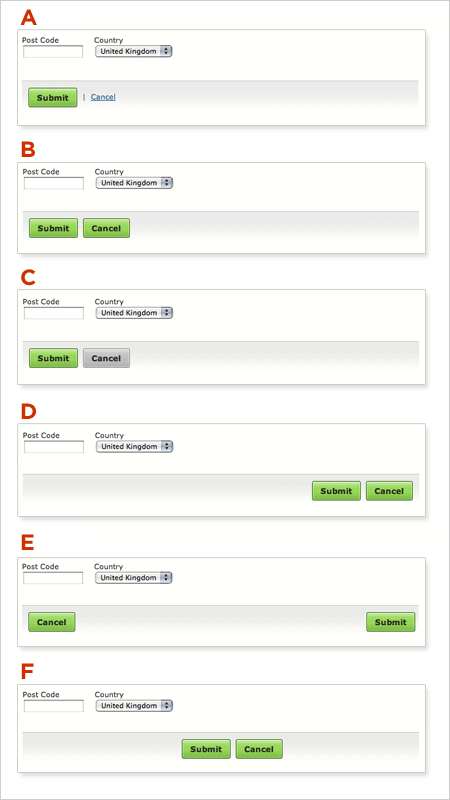Open Country dropdown in form C
Image resolution: width=450 pixels, height=800 pixels.
pos(135,313)
